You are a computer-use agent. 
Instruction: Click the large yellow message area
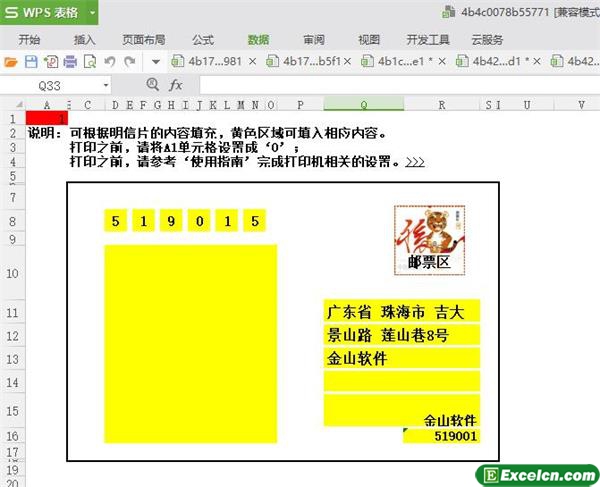click(x=191, y=344)
